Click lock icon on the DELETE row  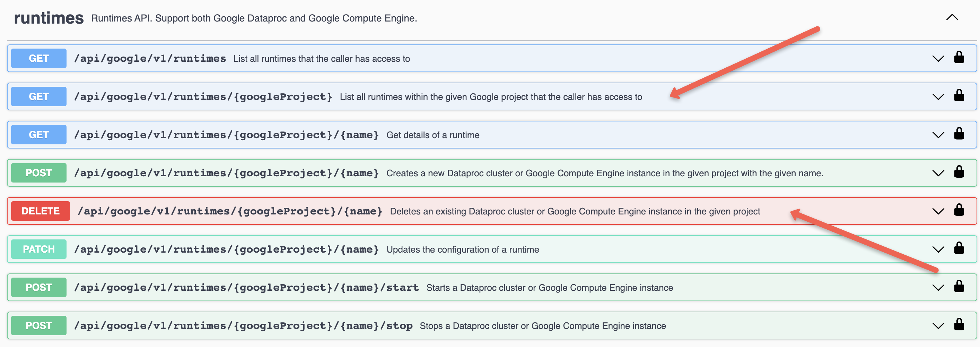[959, 210]
